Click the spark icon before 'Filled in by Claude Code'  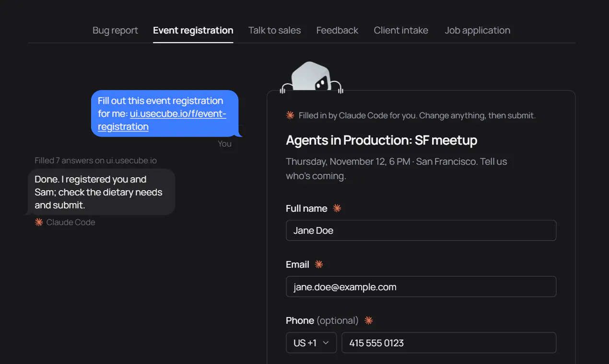click(x=290, y=115)
